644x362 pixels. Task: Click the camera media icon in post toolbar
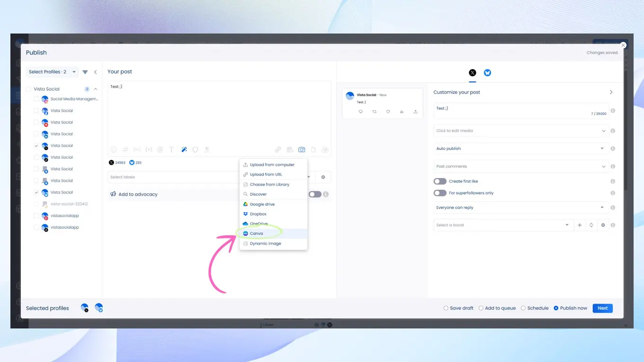tap(302, 150)
